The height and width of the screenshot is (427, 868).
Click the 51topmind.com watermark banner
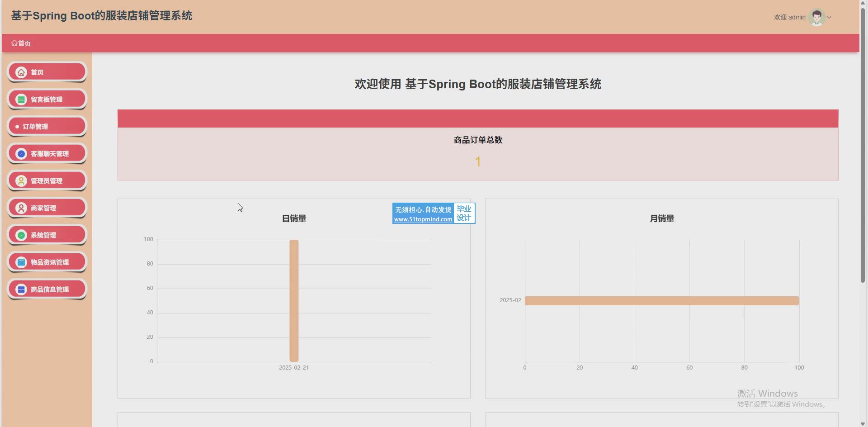433,213
